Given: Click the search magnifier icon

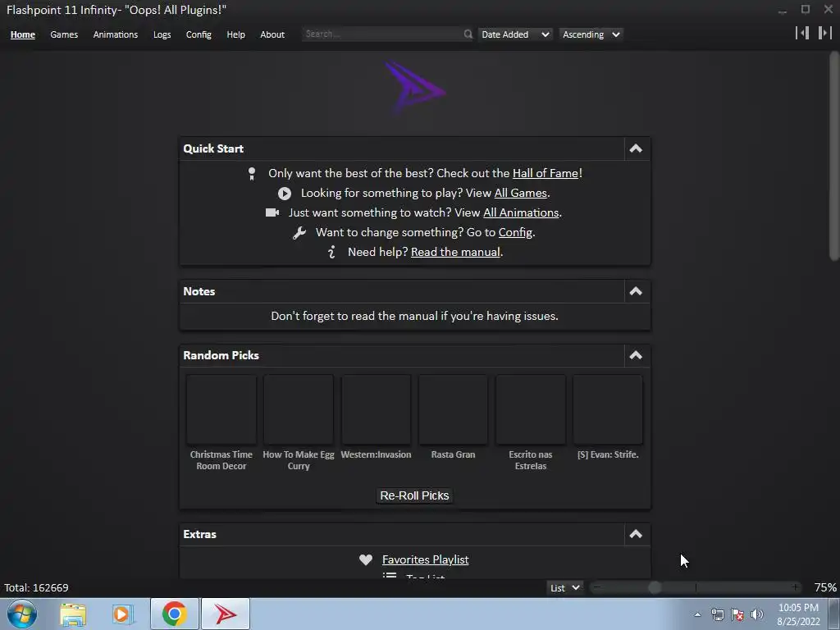Looking at the screenshot, I should point(468,34).
